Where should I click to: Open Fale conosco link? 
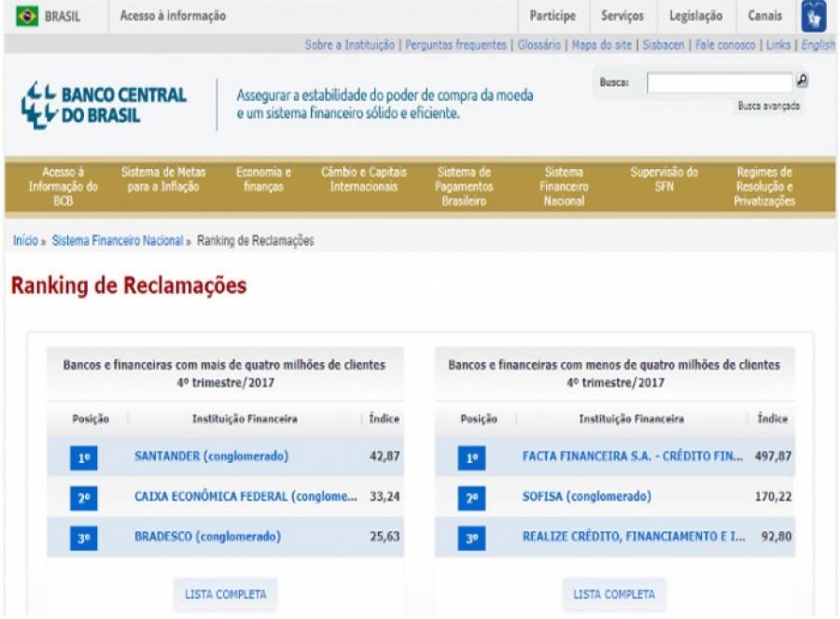[x=725, y=45]
